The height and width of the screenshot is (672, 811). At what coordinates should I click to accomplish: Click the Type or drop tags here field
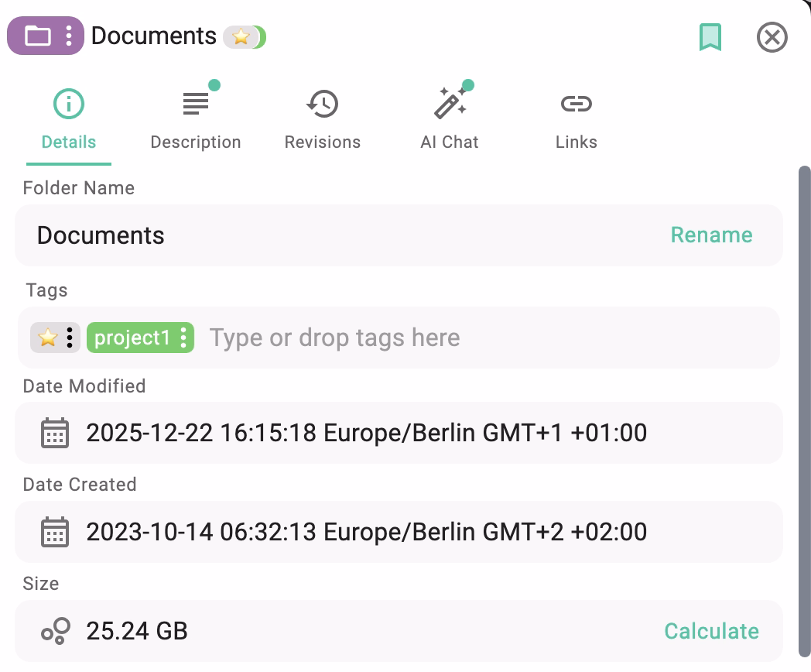pos(334,337)
